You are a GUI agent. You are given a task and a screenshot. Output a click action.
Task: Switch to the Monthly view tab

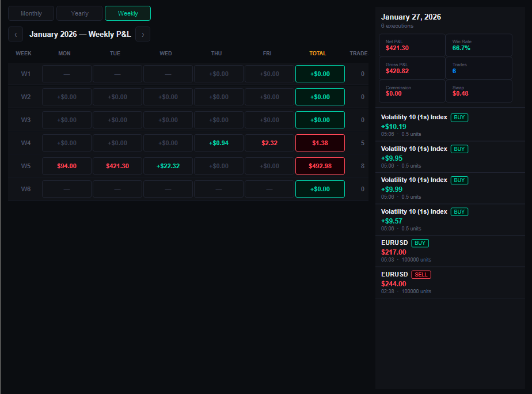31,13
